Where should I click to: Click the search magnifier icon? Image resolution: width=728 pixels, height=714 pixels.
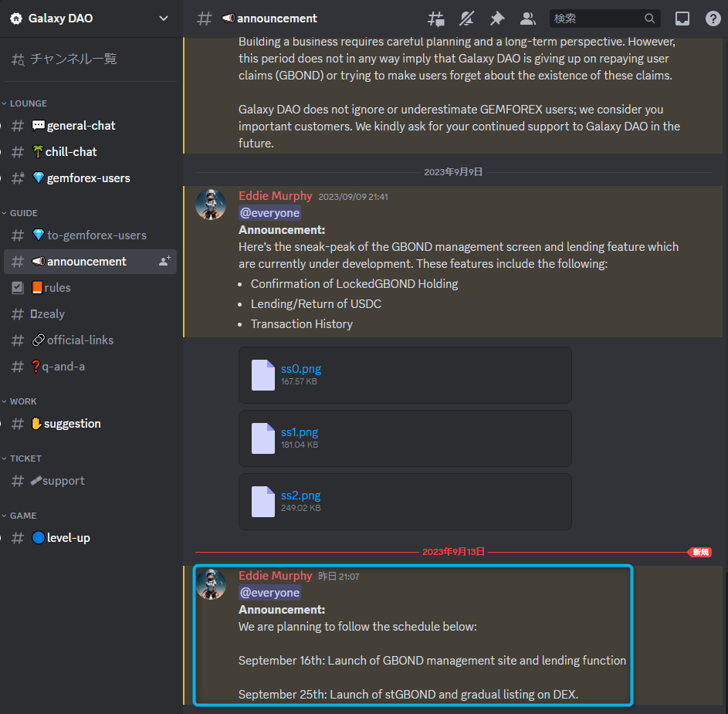[x=649, y=19]
